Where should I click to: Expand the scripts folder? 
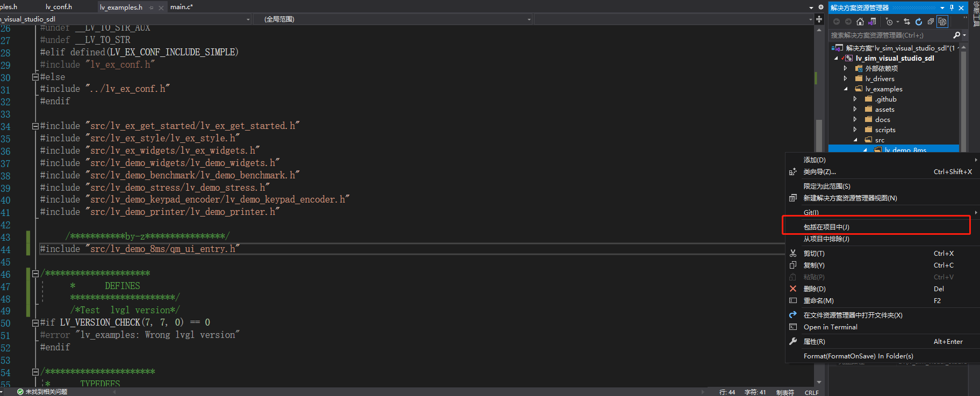855,129
